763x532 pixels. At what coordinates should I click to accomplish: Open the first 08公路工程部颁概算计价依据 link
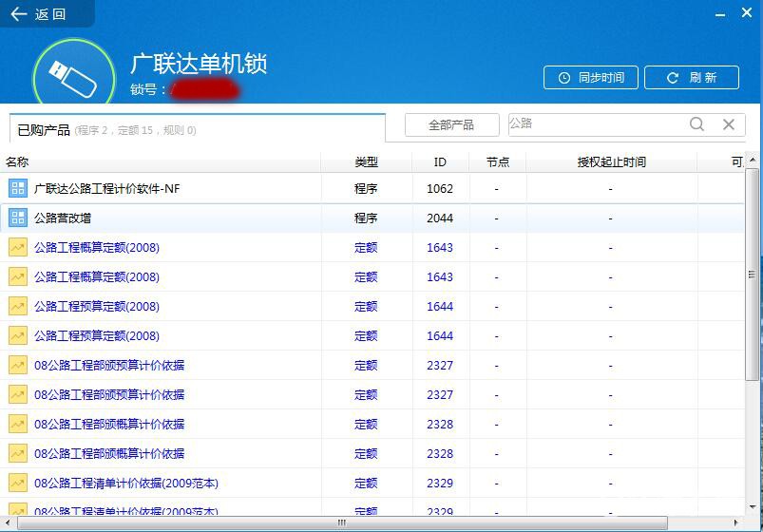coord(109,425)
